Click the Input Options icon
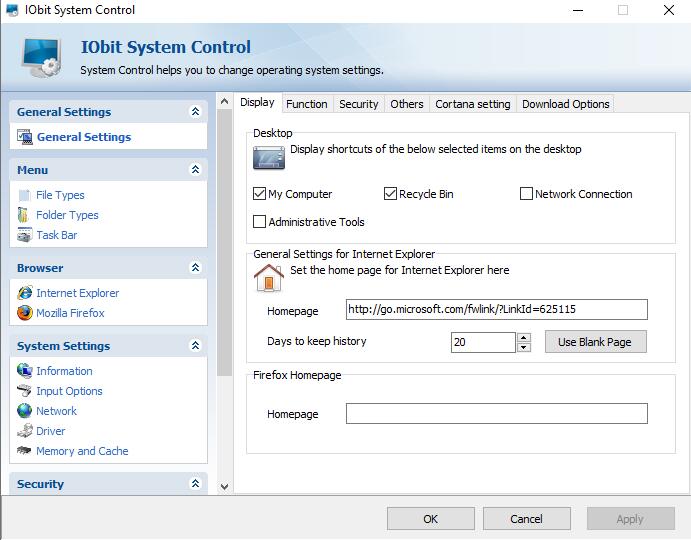 (x=24, y=390)
